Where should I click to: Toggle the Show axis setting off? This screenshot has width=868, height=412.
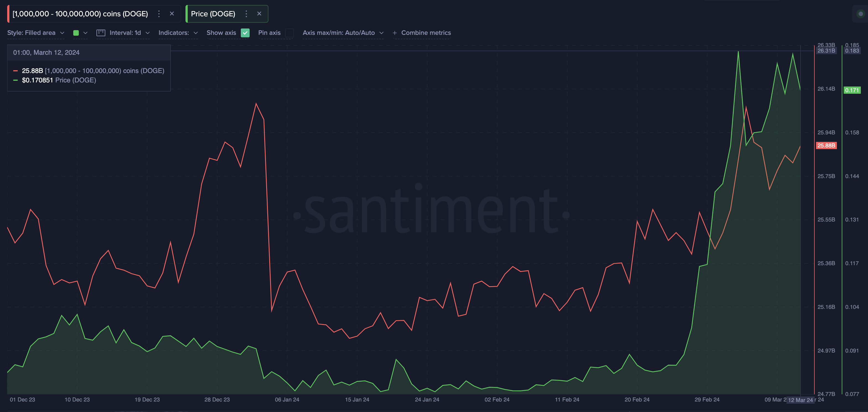pyautogui.click(x=245, y=33)
